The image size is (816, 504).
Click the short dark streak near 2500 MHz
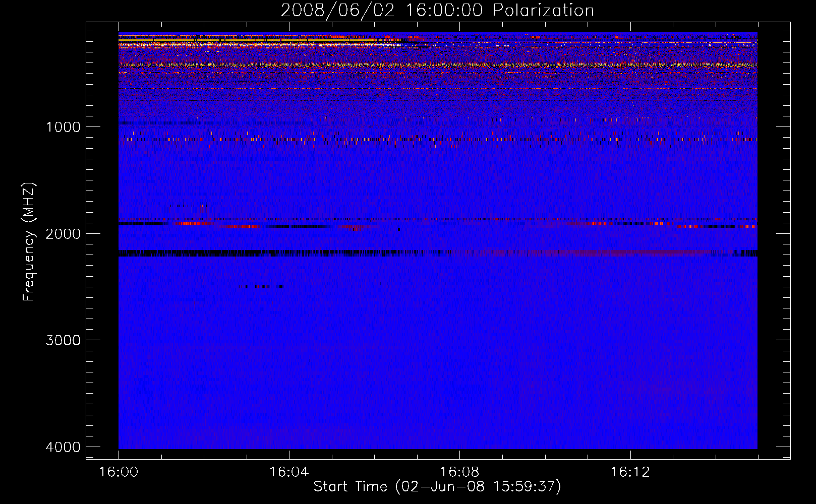click(x=261, y=287)
